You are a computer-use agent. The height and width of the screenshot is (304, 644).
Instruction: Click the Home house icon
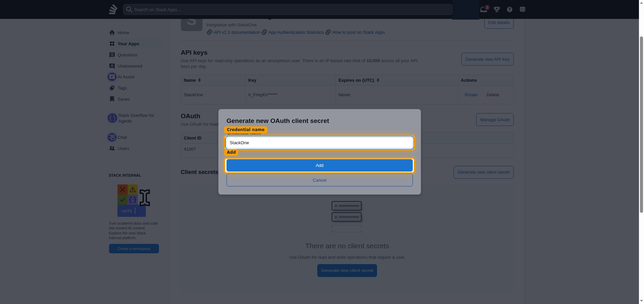click(x=112, y=33)
